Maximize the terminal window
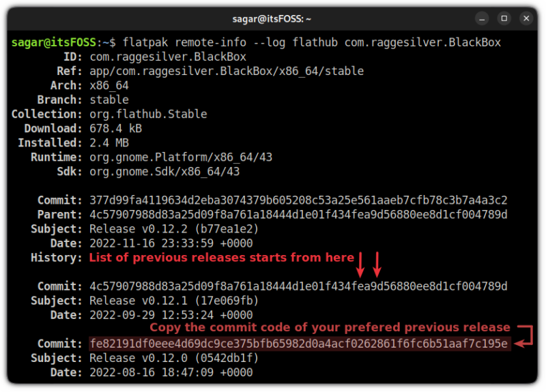Image resolution: width=546 pixels, height=392 pixels. (x=504, y=18)
